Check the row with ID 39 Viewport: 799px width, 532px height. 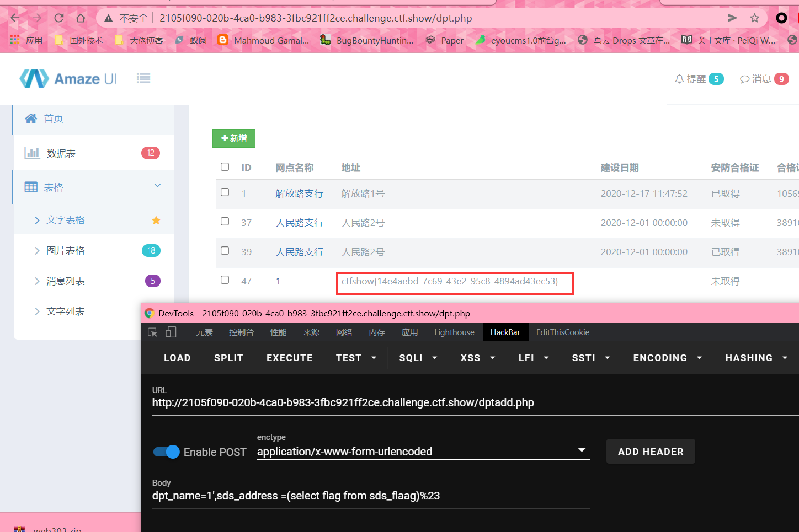(225, 250)
